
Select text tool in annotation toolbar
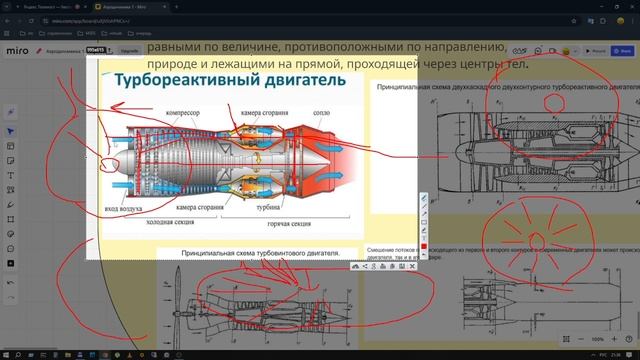tap(424, 238)
